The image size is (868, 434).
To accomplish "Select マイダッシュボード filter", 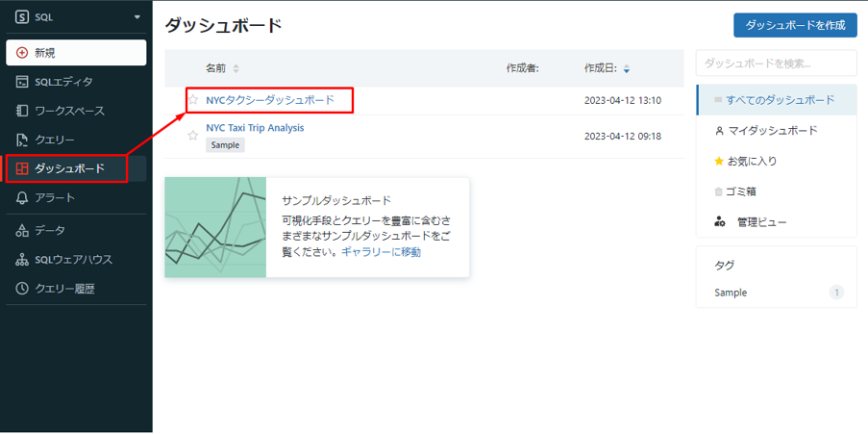I will point(777,131).
